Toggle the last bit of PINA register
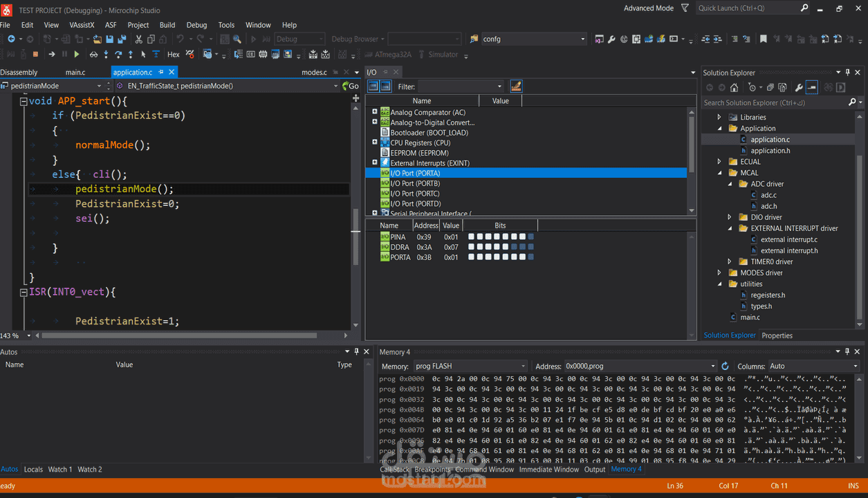The image size is (868, 498). (x=530, y=237)
